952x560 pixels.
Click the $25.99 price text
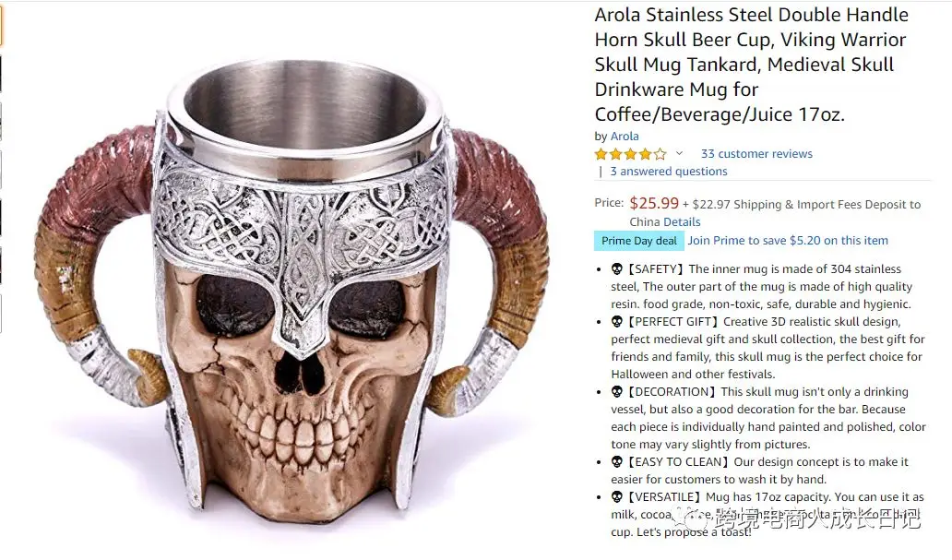pyautogui.click(x=654, y=203)
